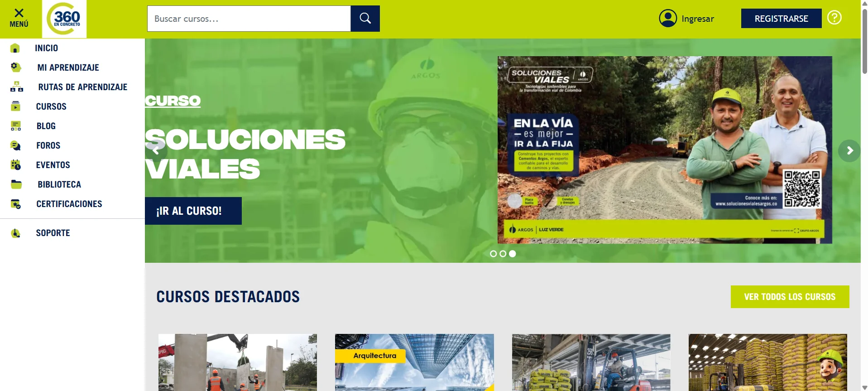This screenshot has width=868, height=391.
Task: Close the side menu with the X icon
Action: point(19,13)
